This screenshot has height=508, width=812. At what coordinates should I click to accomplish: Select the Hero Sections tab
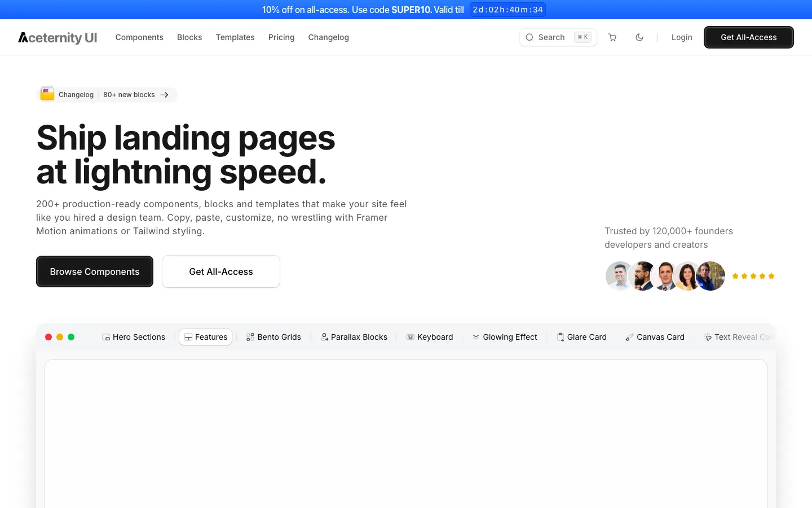coord(134,337)
